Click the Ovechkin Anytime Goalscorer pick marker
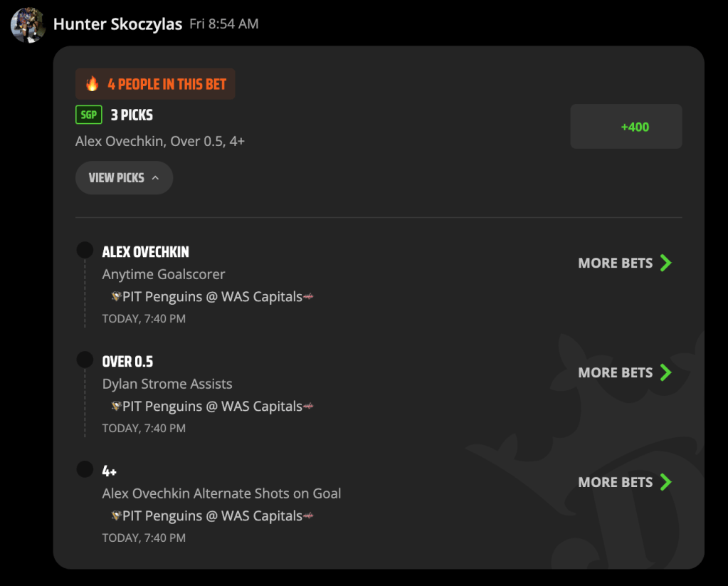Viewport: 728px width, 586px height. click(85, 250)
